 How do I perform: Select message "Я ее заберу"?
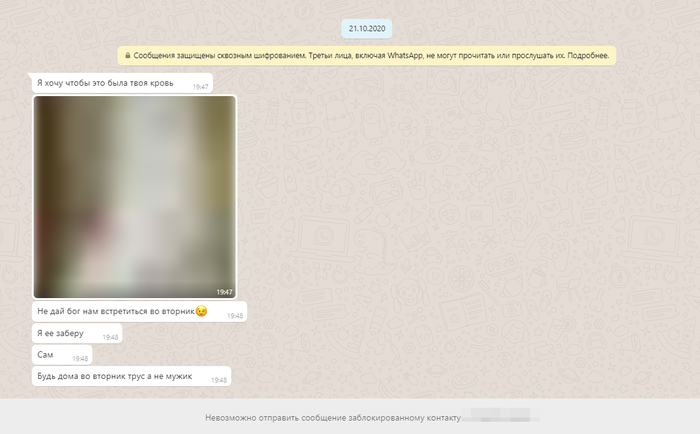77,334
